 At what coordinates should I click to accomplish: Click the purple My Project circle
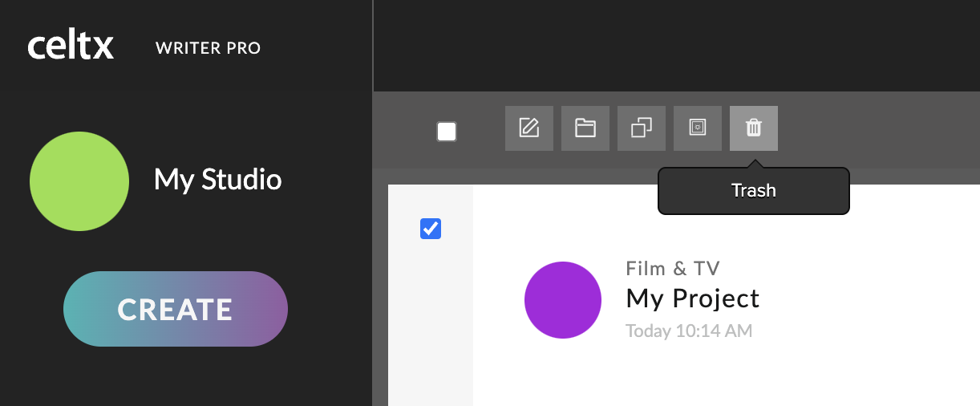tap(563, 300)
